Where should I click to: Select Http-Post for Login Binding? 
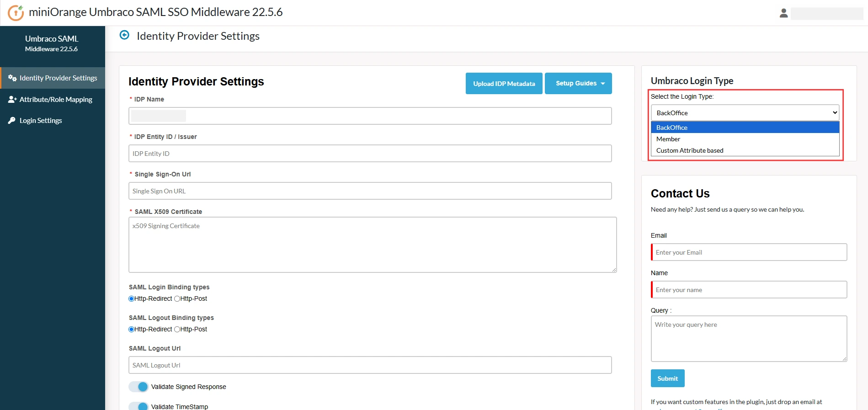[x=177, y=299]
